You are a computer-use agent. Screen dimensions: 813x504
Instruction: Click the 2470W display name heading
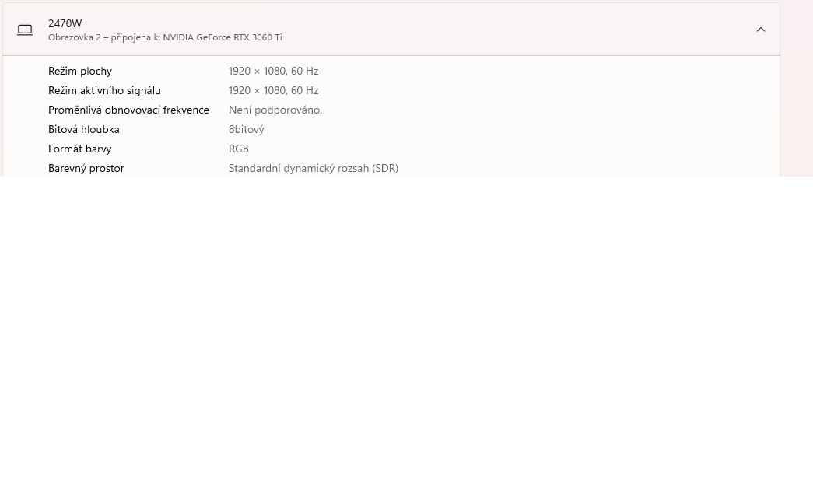(65, 23)
